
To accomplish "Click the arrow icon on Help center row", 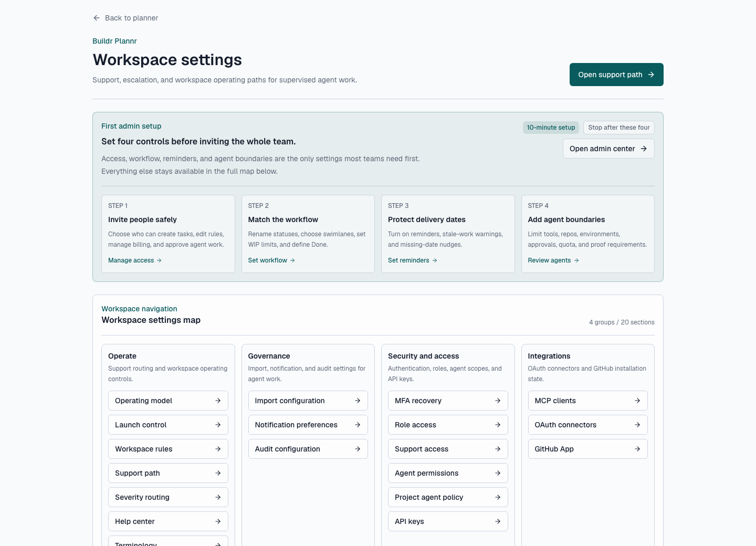I will coord(218,521).
